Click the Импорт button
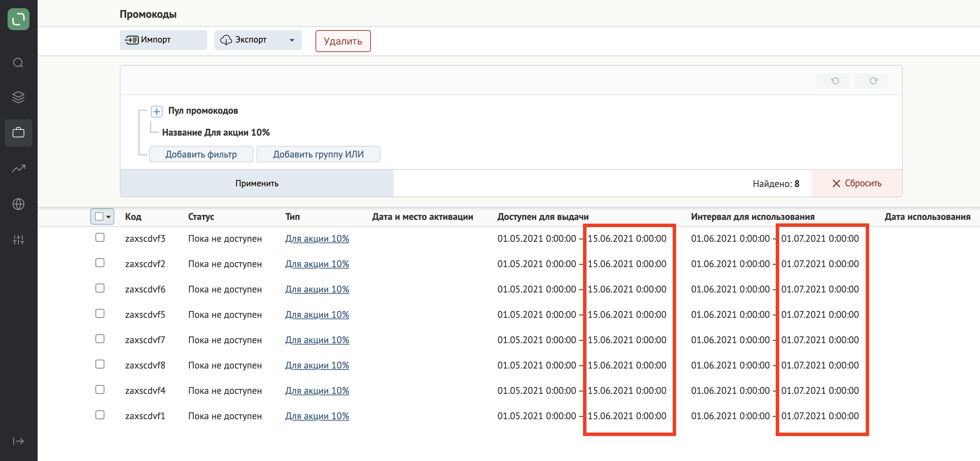This screenshot has width=980, height=461. coord(163,40)
